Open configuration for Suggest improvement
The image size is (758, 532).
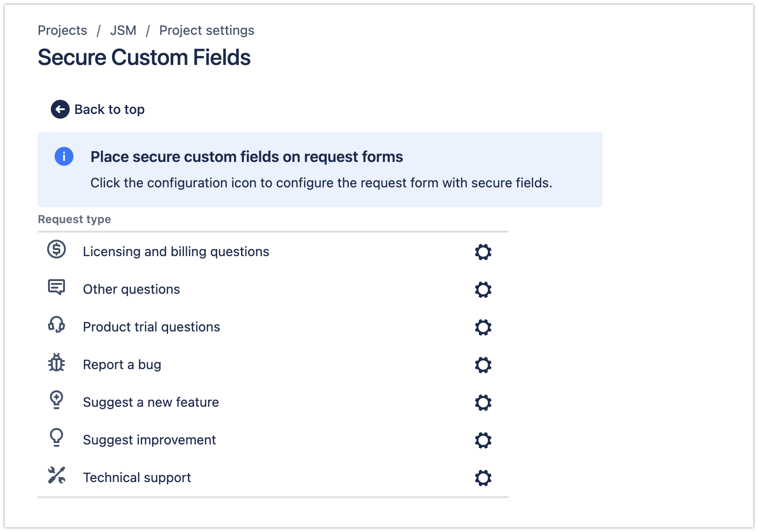point(483,440)
